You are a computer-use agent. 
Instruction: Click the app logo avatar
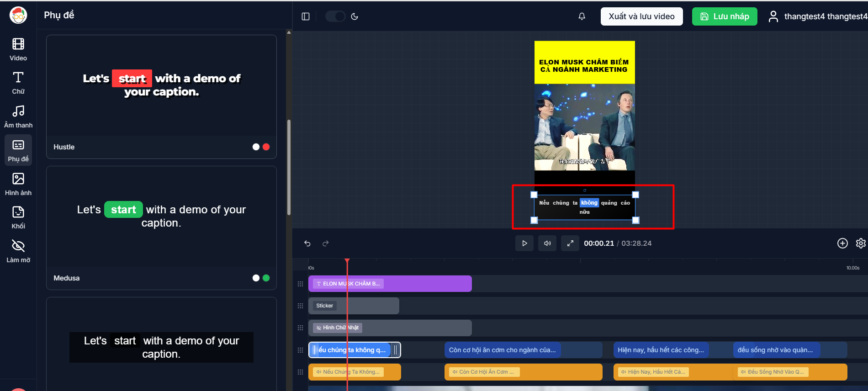18,15
